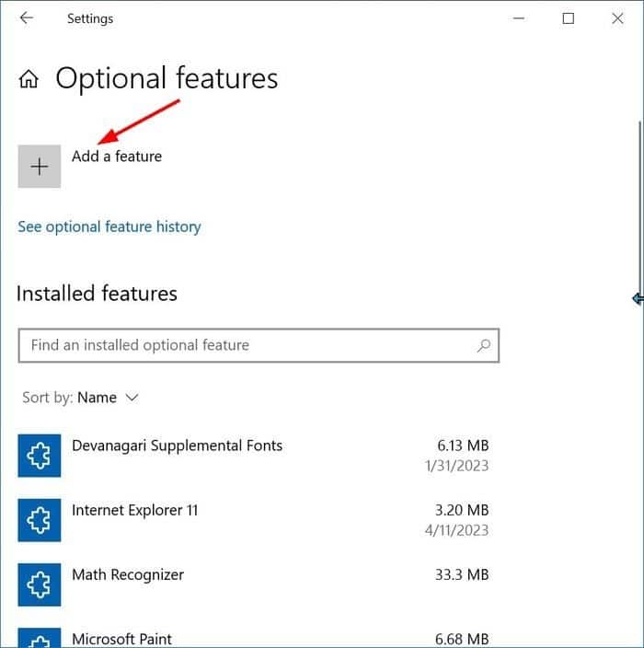
Task: Expand Math Recognizer entry
Action: (x=253, y=584)
